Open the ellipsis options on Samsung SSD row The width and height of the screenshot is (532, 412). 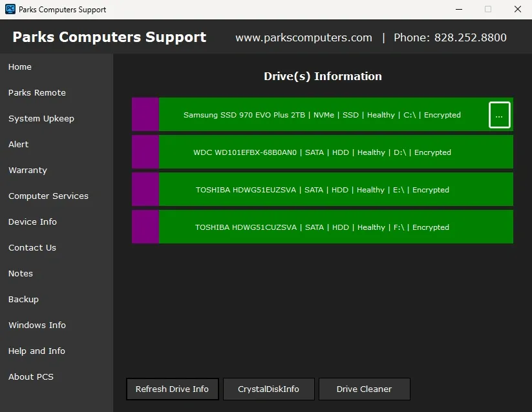pos(499,115)
